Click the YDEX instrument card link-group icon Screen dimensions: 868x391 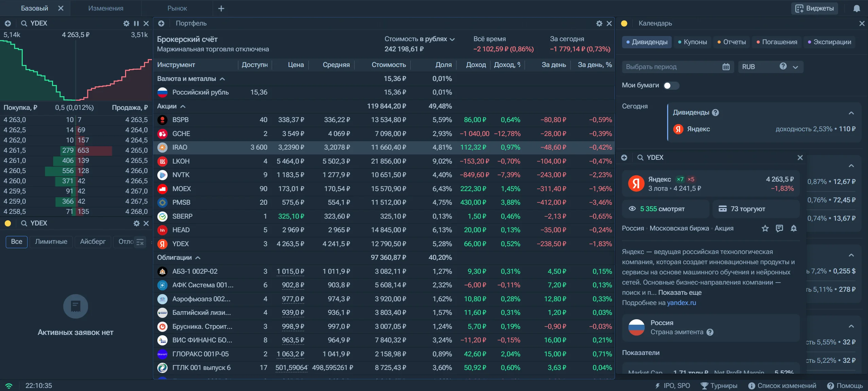[x=624, y=158]
